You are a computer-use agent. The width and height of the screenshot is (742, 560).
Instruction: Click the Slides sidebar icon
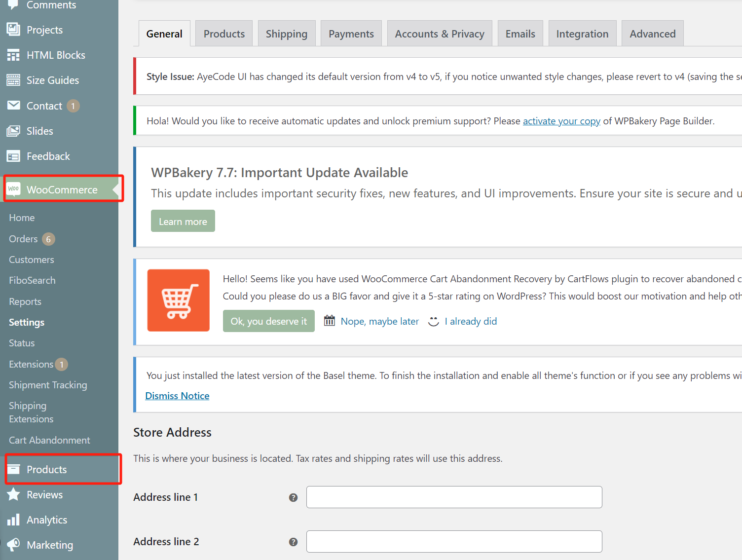coord(13,131)
